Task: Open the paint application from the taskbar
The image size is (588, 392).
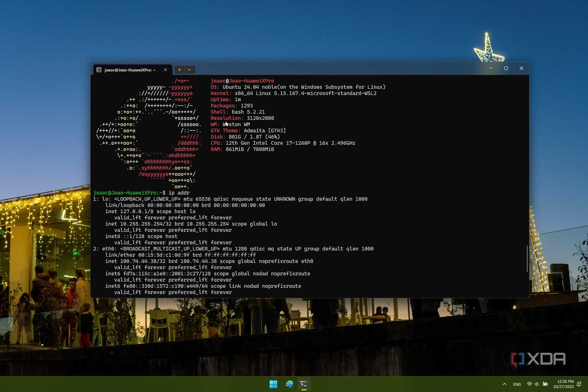Action: click(289, 384)
